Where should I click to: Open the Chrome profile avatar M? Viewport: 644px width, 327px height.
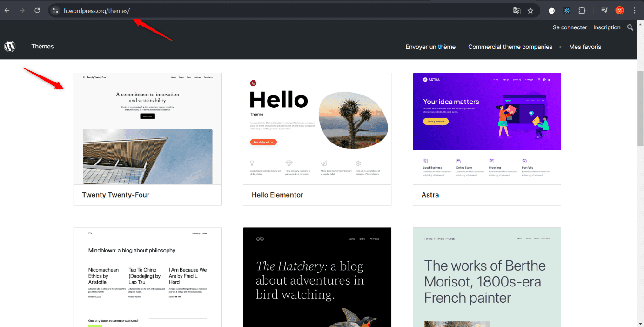pyautogui.click(x=619, y=10)
